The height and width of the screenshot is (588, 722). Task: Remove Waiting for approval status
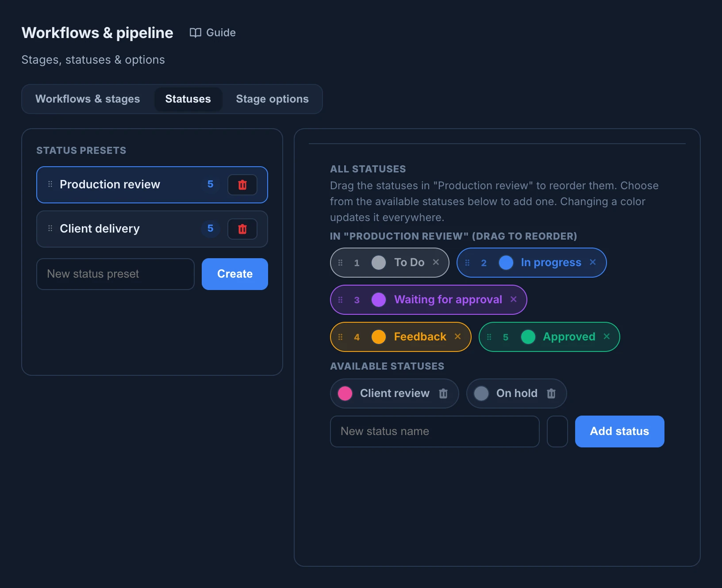(514, 299)
